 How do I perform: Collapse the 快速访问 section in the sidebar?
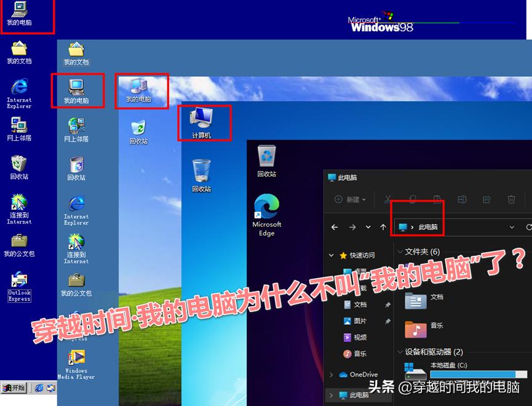pyautogui.click(x=330, y=255)
